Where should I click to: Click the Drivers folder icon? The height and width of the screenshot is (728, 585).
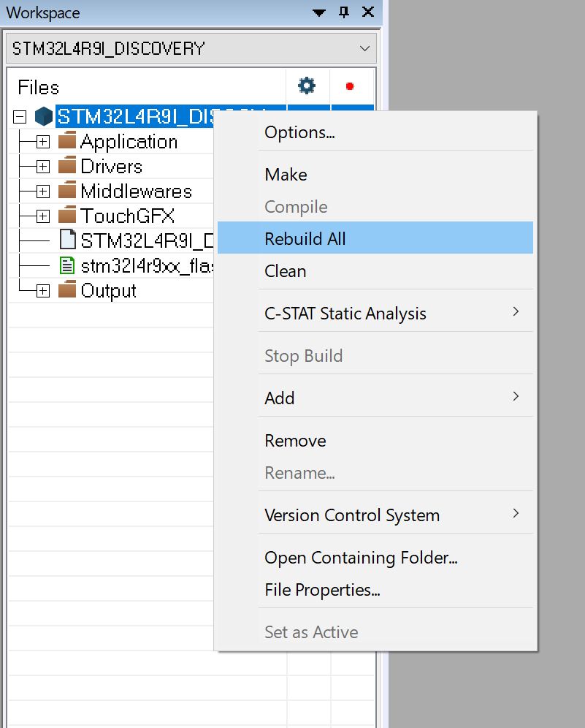(x=67, y=165)
